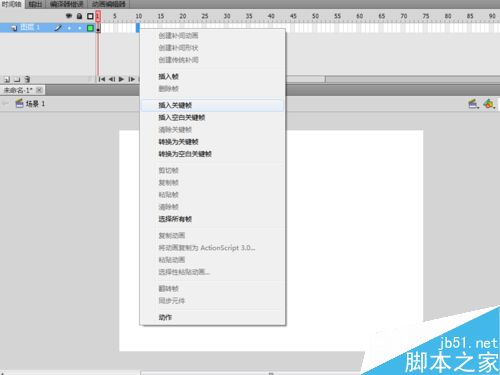Click the show all layers as outlines icon
The height and width of the screenshot is (375, 500).
click(90, 16)
